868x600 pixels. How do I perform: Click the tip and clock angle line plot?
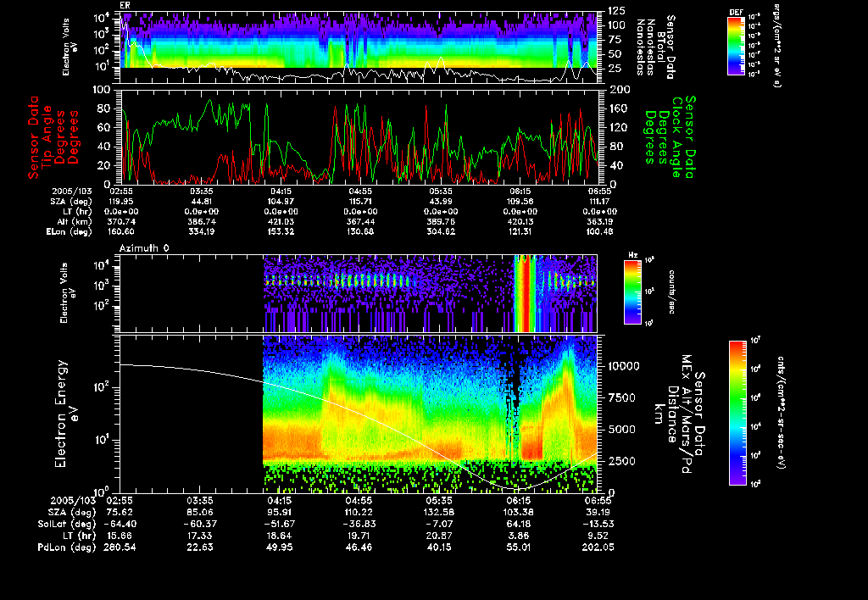(359, 136)
